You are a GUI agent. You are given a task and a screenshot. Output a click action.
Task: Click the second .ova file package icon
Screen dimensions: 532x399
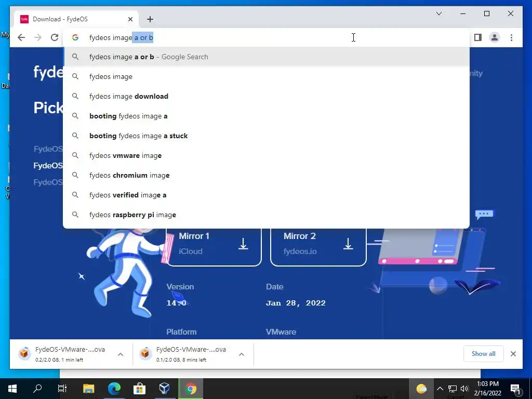click(x=145, y=353)
